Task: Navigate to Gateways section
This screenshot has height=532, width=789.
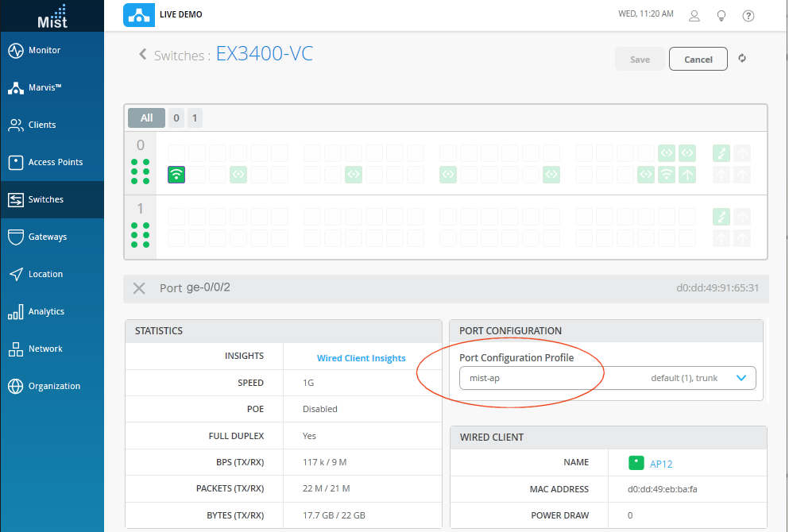Action: coord(47,237)
